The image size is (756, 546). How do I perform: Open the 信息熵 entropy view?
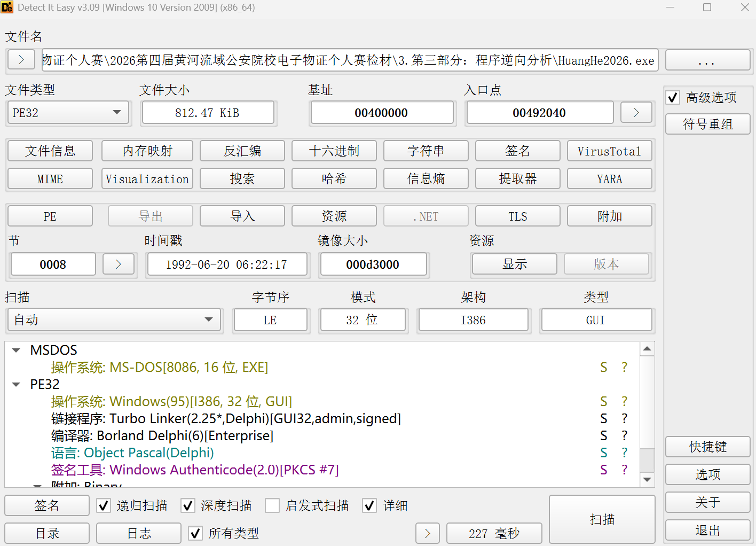point(426,178)
